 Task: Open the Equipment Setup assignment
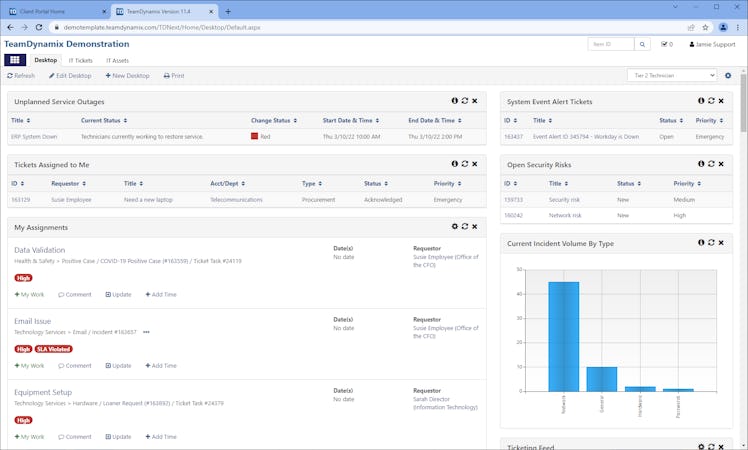point(43,392)
